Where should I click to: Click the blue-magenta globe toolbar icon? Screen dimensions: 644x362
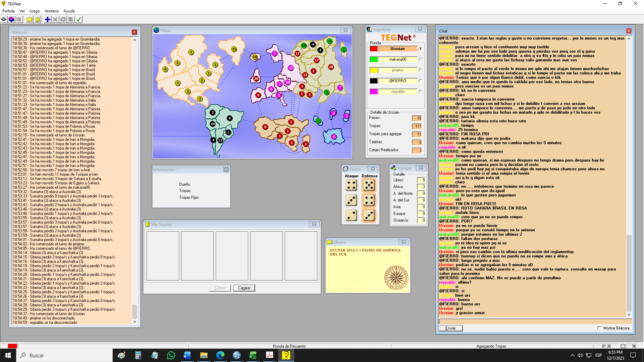coord(11,19)
